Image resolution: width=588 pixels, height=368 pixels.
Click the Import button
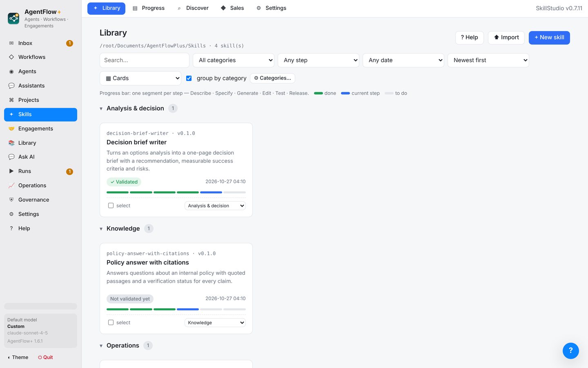pos(506,38)
